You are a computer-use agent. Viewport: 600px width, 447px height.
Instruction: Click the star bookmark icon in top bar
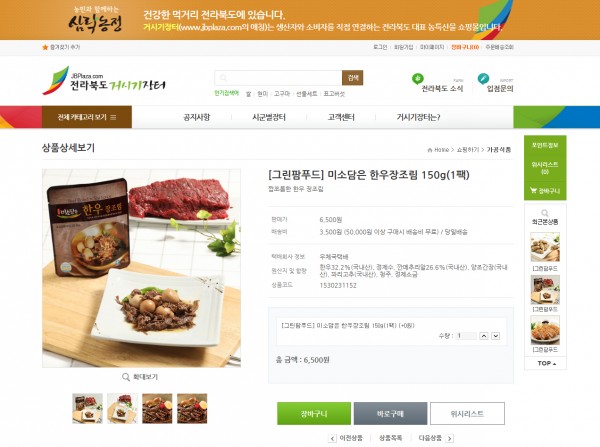[x=45, y=47]
